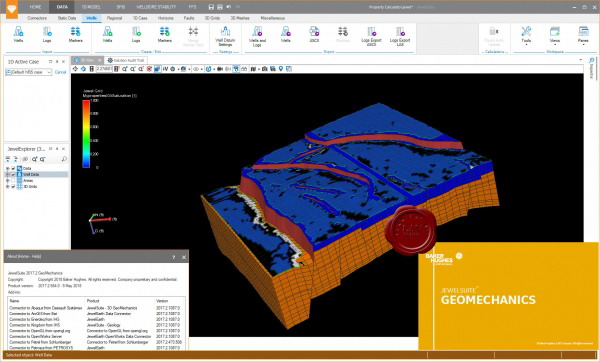Select the Horizons sub-tab

point(166,18)
